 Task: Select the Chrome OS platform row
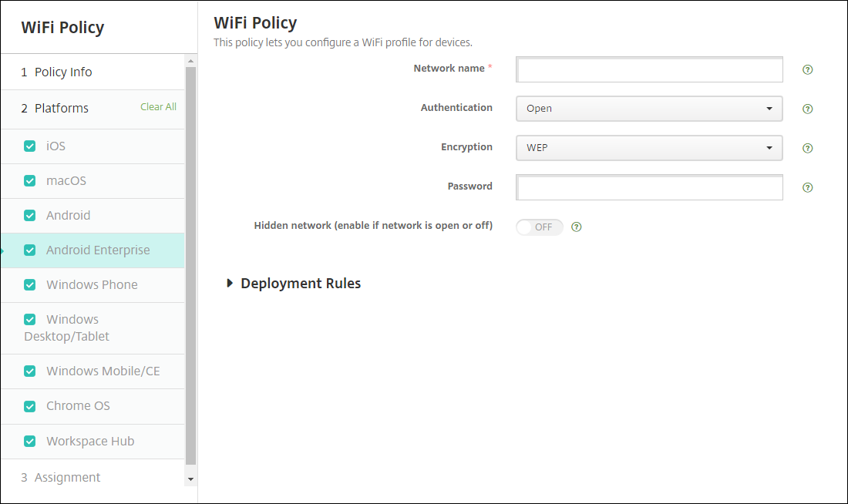click(x=93, y=406)
